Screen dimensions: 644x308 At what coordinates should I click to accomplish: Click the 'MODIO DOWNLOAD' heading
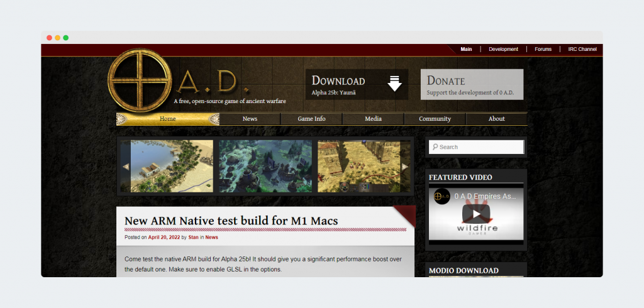[464, 271]
